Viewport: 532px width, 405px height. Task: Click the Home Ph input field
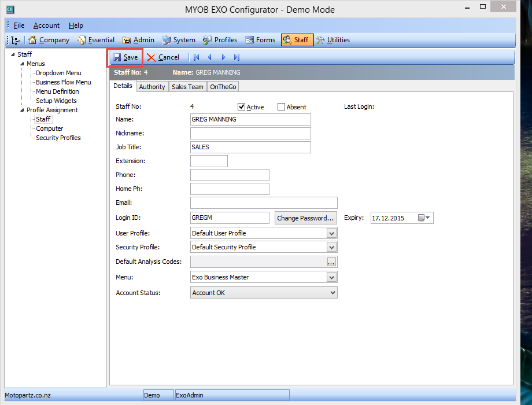tap(230, 189)
